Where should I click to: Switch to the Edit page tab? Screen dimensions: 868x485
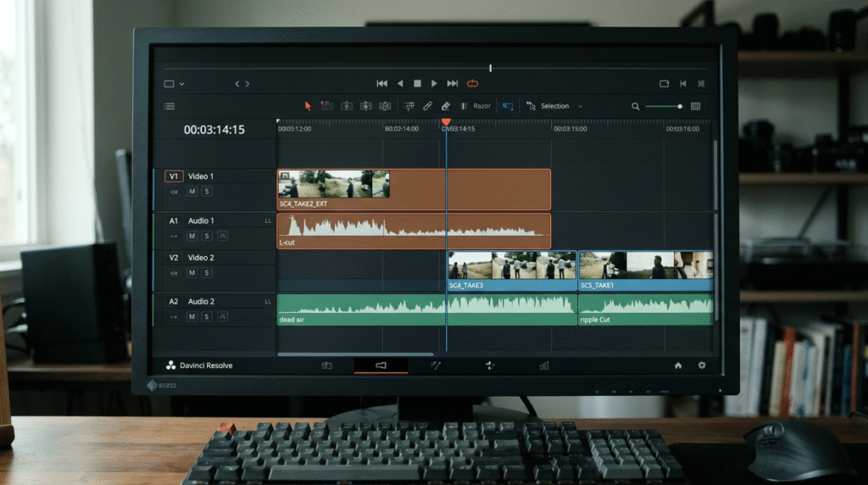pyautogui.click(x=435, y=365)
